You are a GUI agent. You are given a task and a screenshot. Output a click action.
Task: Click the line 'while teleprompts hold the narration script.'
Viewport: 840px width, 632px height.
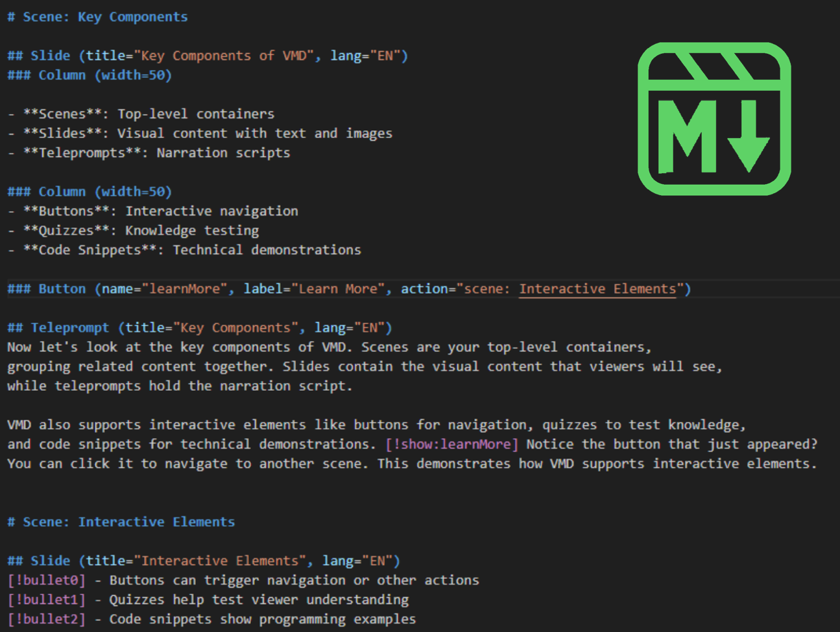coord(180,386)
